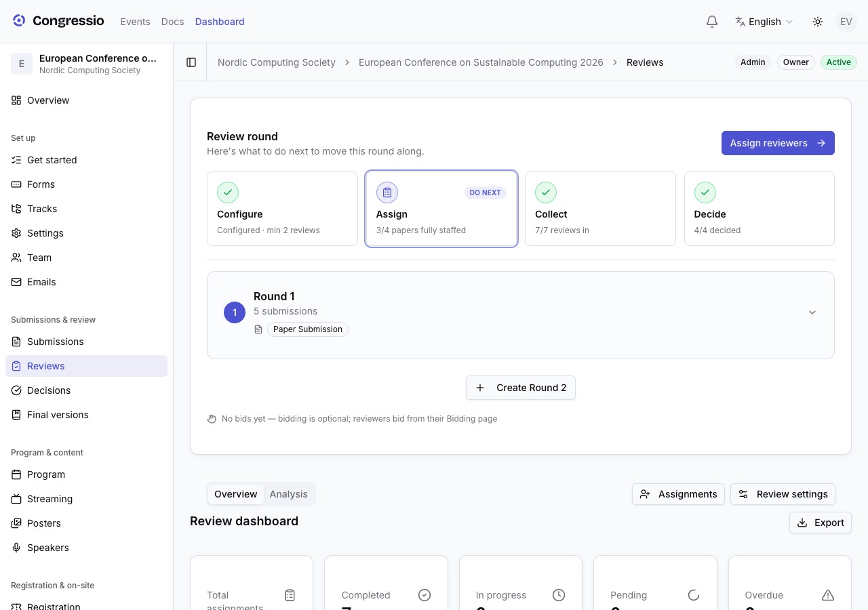Screen dimensions: 868x610
Task: Click Nordic Computing Society breadcrumb link
Action: point(277,62)
